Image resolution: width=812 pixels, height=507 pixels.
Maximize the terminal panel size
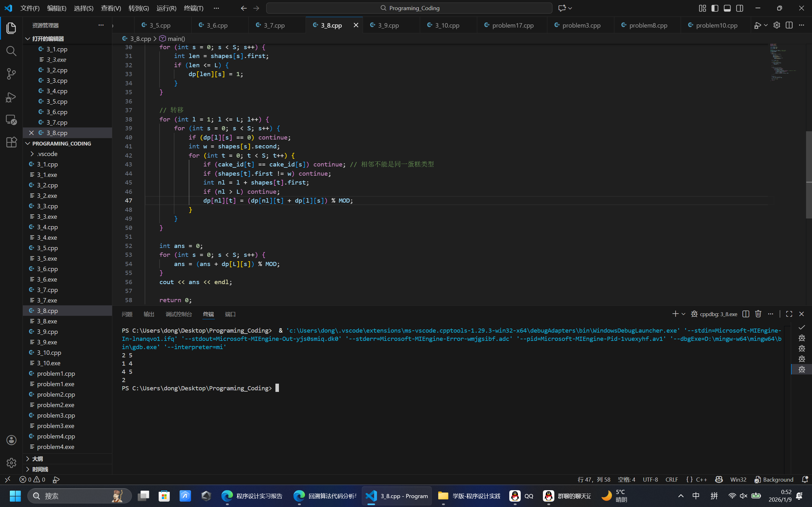[789, 314]
